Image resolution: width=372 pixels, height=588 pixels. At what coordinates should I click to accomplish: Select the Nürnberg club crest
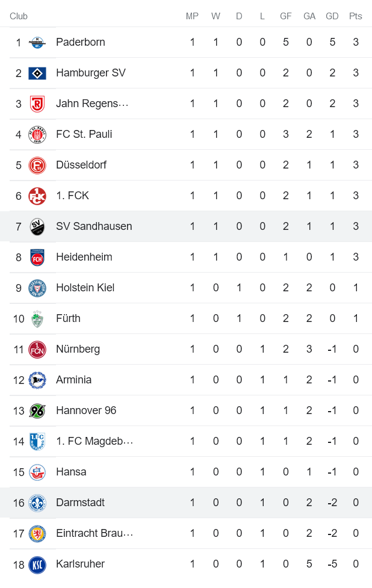(x=36, y=349)
